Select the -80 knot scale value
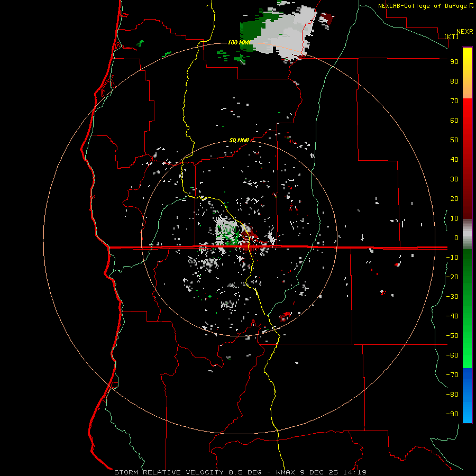Image resolution: width=476 pixels, height=476 pixels. [x=452, y=395]
